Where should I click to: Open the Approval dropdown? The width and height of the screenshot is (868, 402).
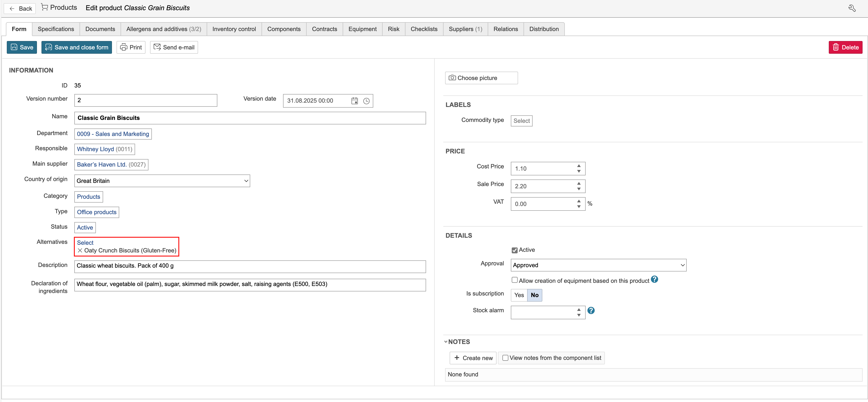click(599, 265)
